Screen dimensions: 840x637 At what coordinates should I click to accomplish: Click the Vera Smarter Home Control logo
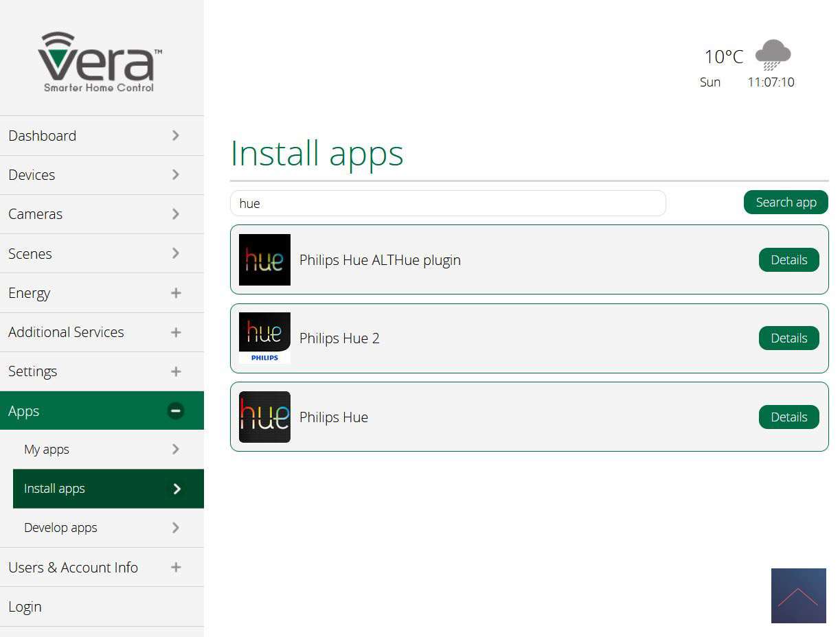click(x=100, y=62)
